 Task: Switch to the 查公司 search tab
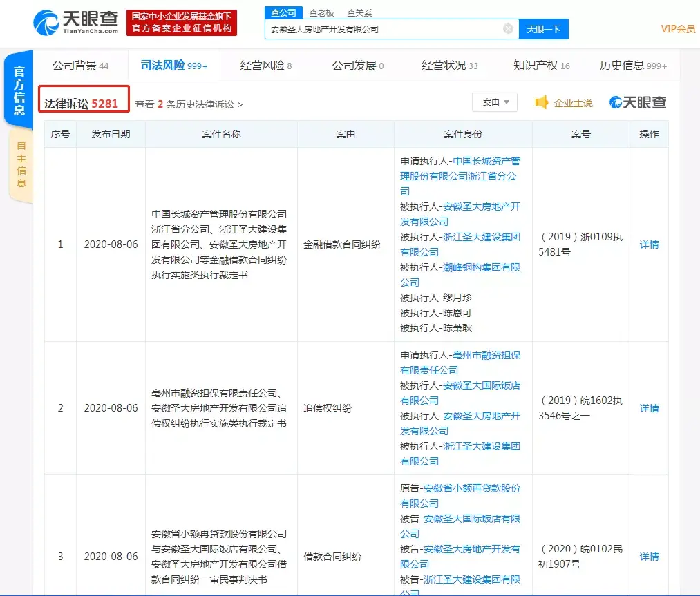tap(283, 12)
